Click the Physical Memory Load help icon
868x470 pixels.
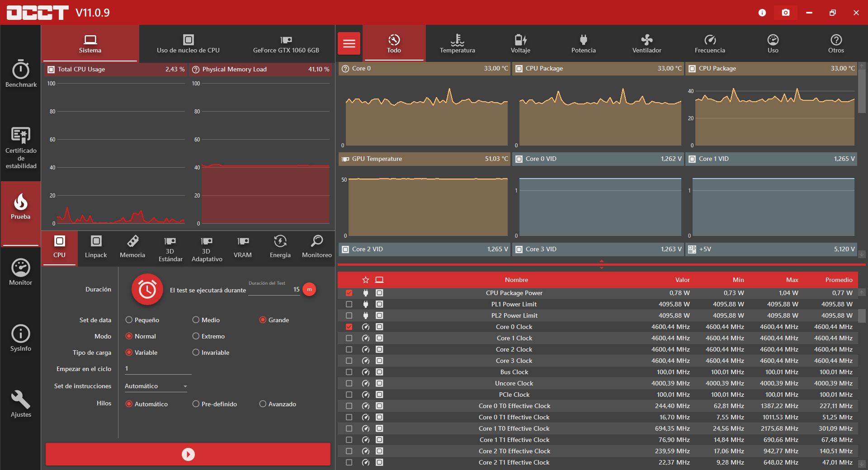[x=196, y=70]
